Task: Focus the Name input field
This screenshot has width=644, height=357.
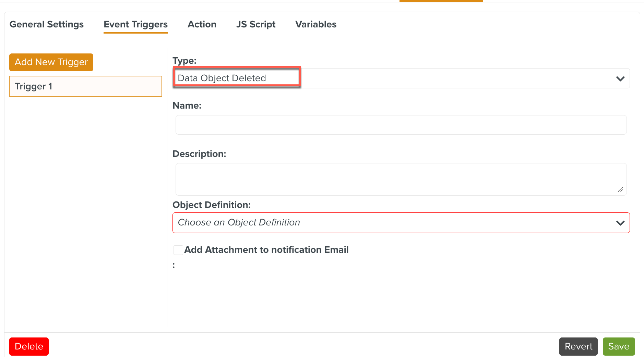Action: pyautogui.click(x=401, y=125)
